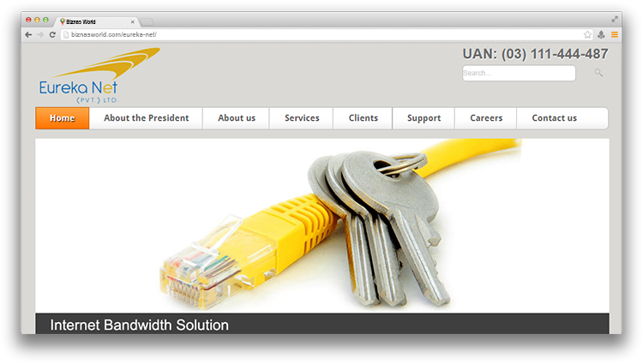The width and height of the screenshot is (643, 364).
Task: Toggle fullscreen with the expand arrows icon
Action: tap(615, 19)
